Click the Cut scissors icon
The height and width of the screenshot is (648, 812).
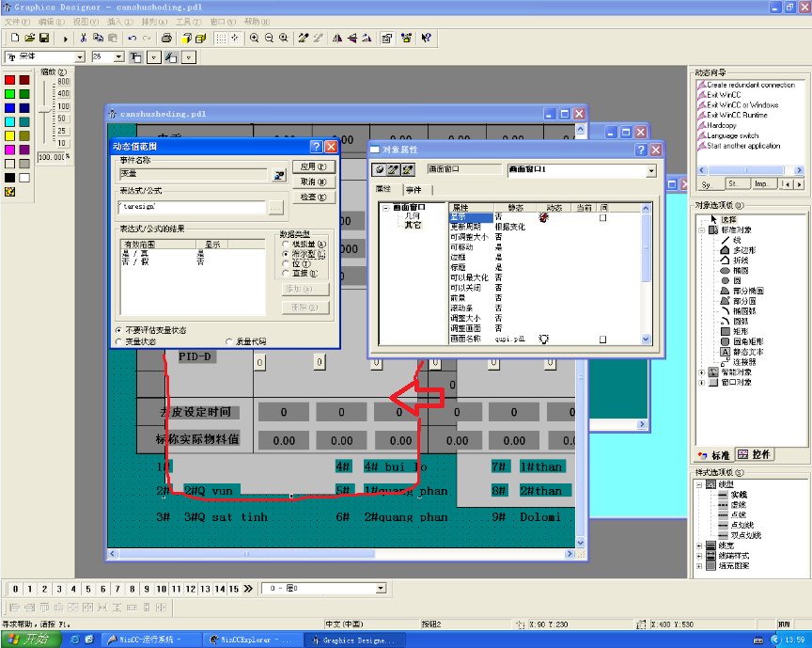[x=84, y=39]
